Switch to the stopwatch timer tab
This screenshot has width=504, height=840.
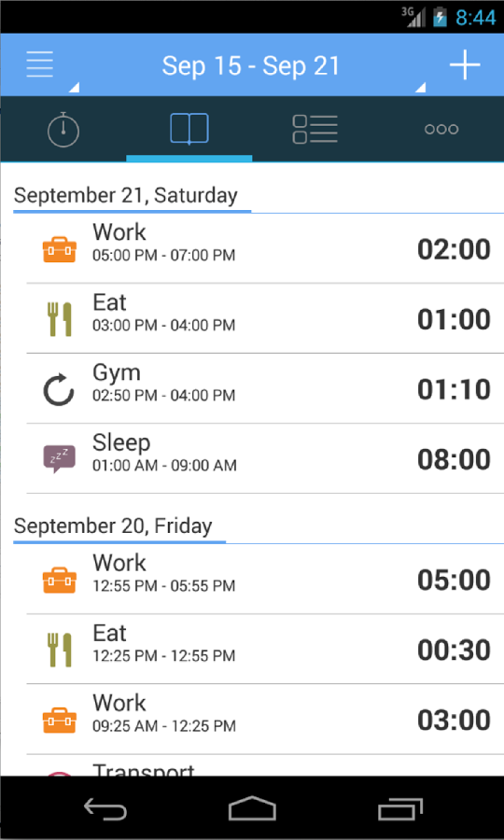point(63,129)
